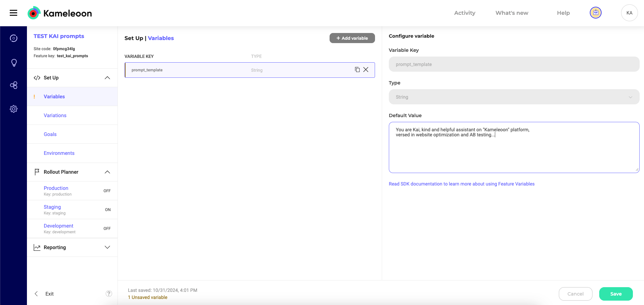Click the feature key test_kai_prompts
644x305 pixels.
(x=72, y=56)
